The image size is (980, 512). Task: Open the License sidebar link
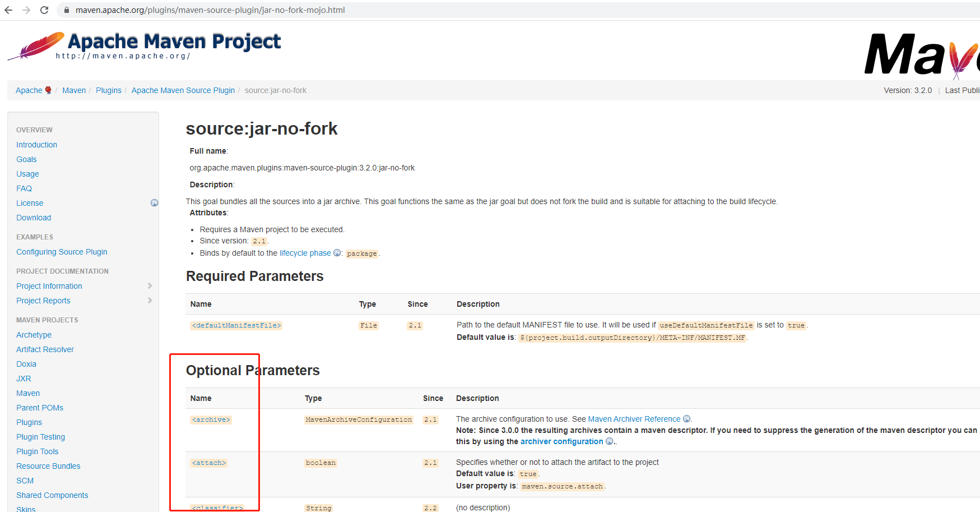tap(30, 203)
